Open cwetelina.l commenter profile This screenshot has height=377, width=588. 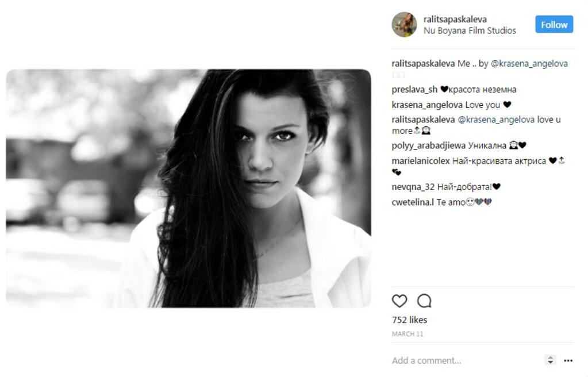point(413,202)
